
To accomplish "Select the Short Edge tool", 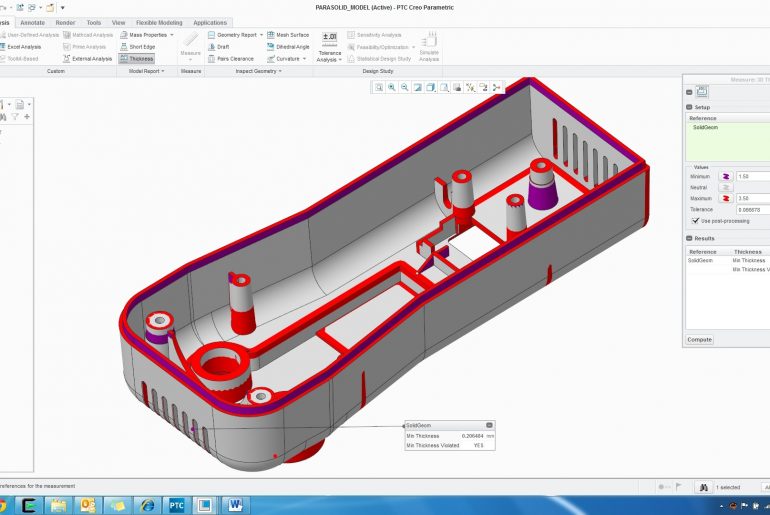I will [138, 46].
